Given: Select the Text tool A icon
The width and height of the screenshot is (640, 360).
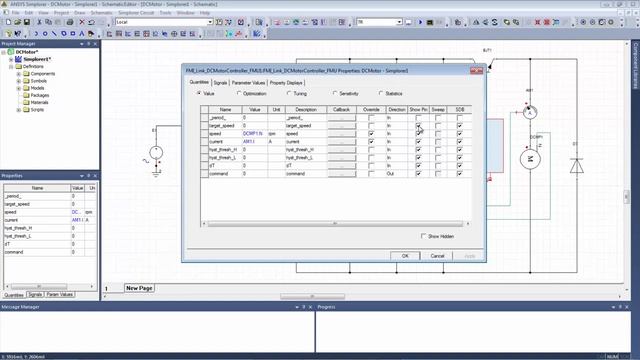Looking at the screenshot, I should 82,33.
